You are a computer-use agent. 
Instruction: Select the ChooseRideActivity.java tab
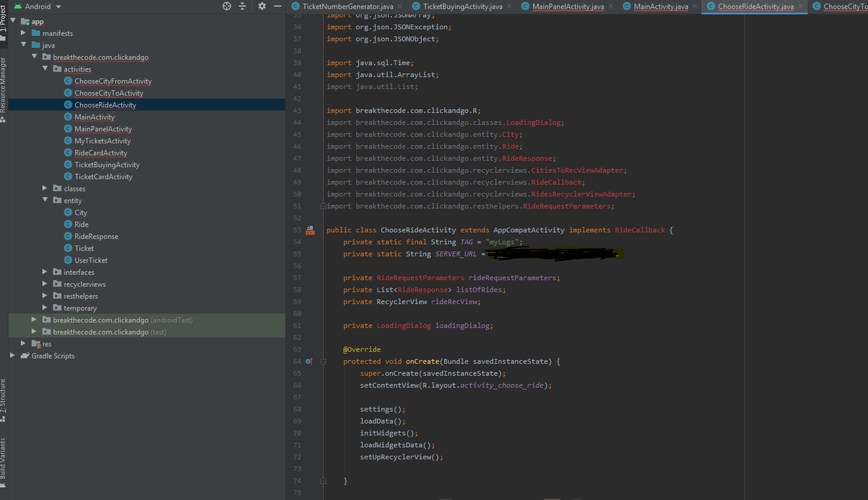coord(755,6)
